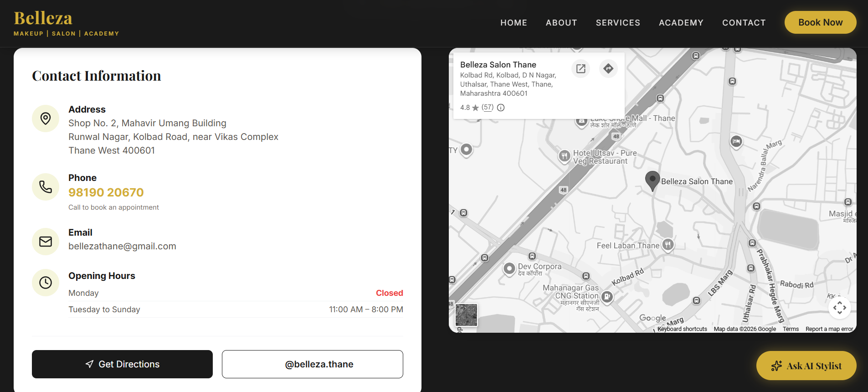The width and height of the screenshot is (868, 392).
Task: Open the 57 reviews link
Action: tap(488, 108)
